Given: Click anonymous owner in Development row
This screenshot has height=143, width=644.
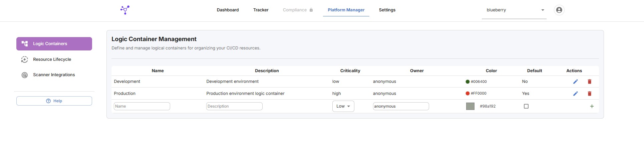Looking at the screenshot, I should 385,82.
